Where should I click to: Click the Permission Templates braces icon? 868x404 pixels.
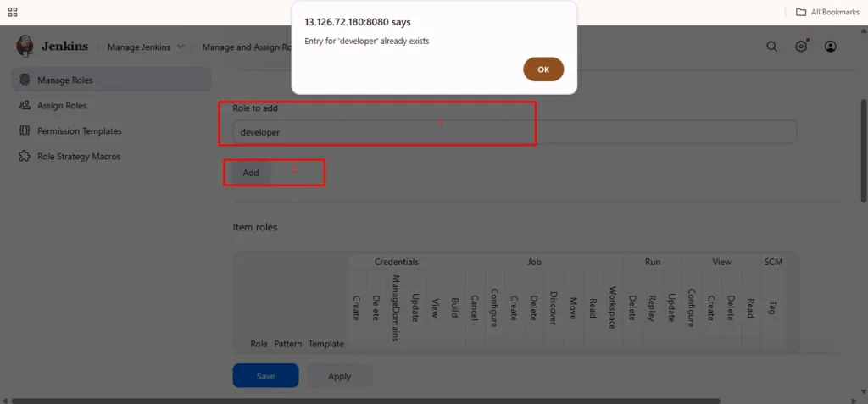pyautogui.click(x=24, y=131)
